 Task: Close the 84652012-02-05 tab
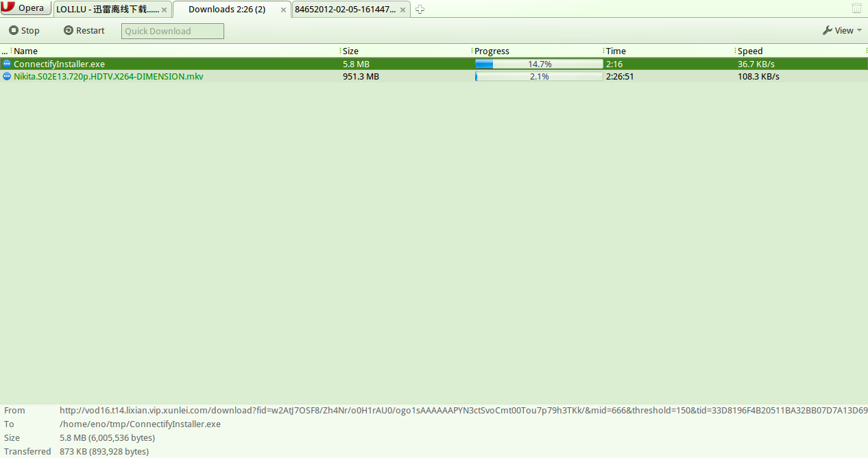point(403,10)
